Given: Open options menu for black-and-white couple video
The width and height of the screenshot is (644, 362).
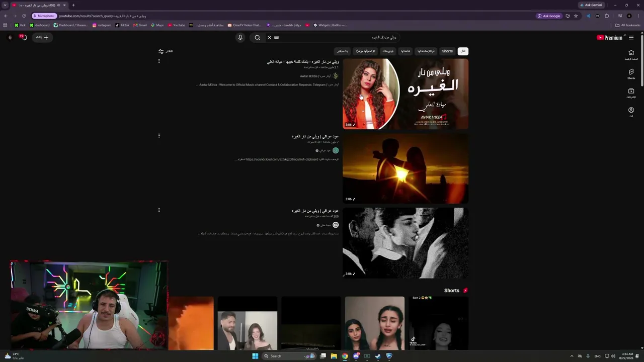Looking at the screenshot, I should tap(159, 210).
